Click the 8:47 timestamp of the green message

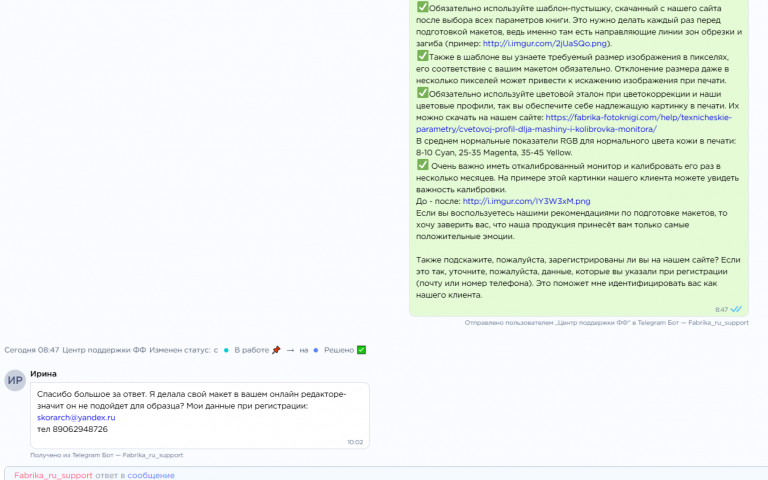[x=721, y=310]
